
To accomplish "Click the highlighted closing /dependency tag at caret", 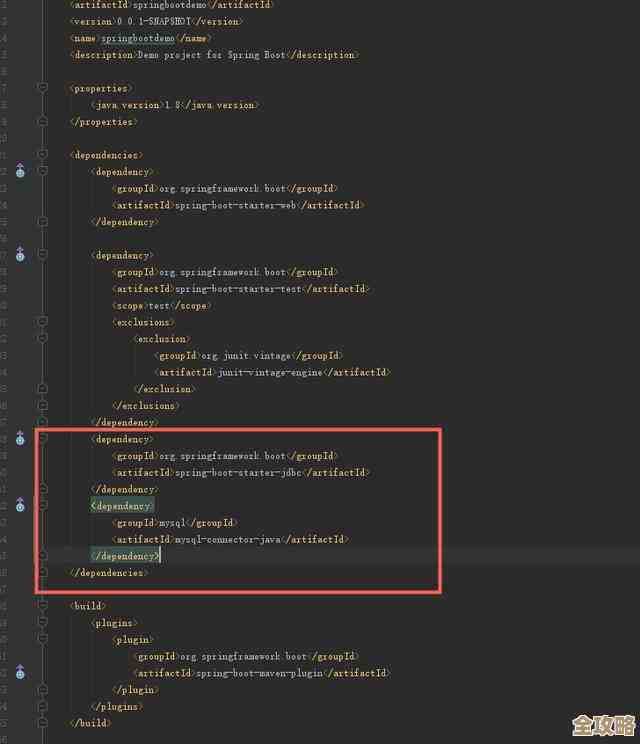I will (x=125, y=556).
